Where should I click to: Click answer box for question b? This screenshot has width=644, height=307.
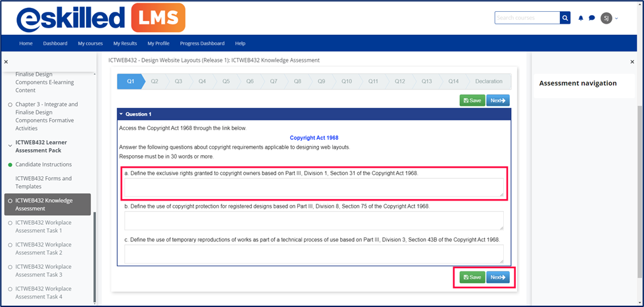point(314,220)
